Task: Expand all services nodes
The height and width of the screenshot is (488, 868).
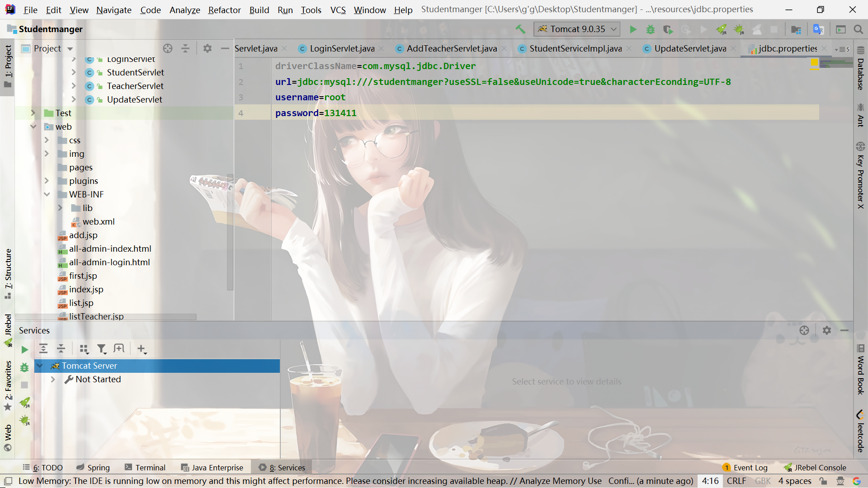Action: click(x=43, y=348)
